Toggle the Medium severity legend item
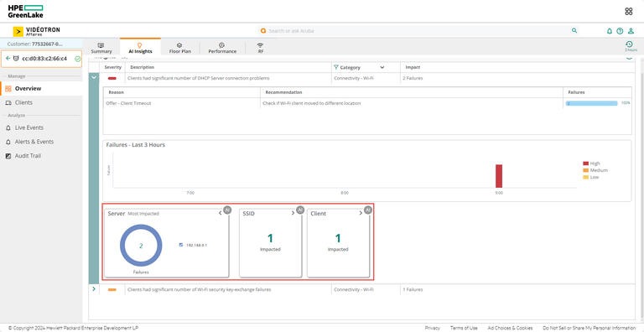 pos(595,170)
